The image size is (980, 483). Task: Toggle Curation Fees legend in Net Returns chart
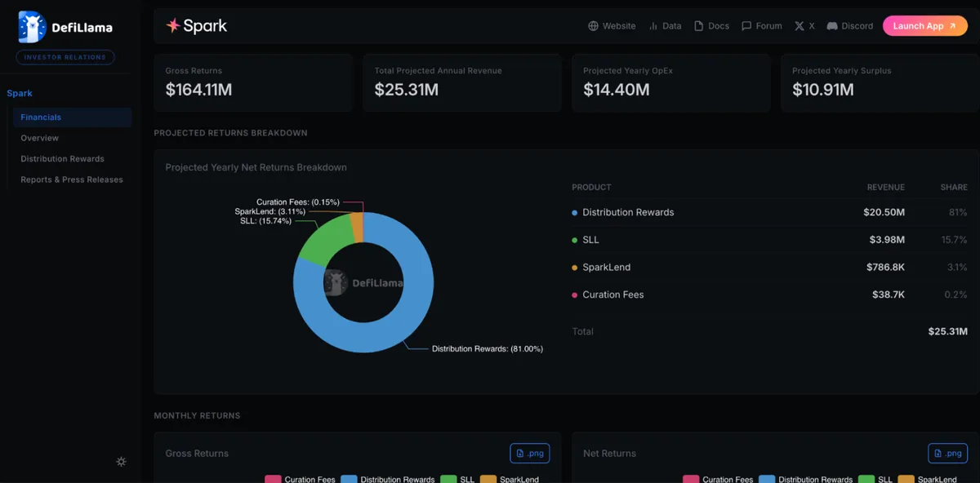pyautogui.click(x=718, y=479)
